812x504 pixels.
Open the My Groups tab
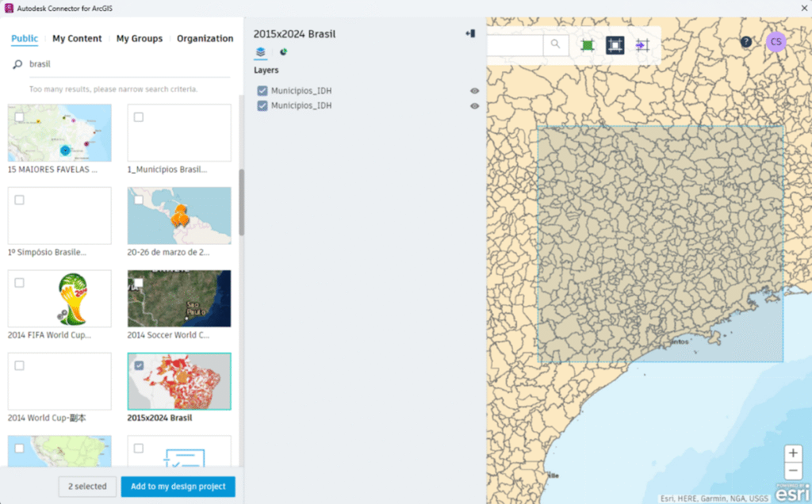click(x=140, y=38)
